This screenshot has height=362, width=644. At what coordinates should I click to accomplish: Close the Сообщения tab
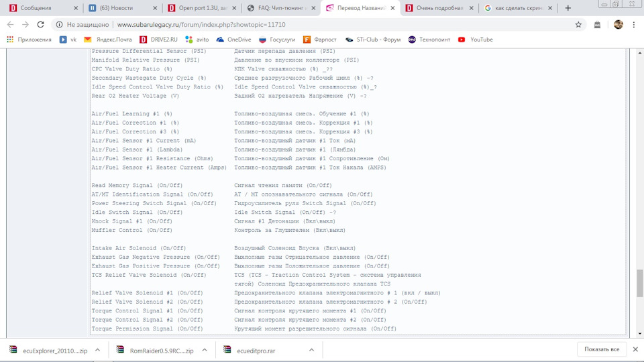[76, 8]
